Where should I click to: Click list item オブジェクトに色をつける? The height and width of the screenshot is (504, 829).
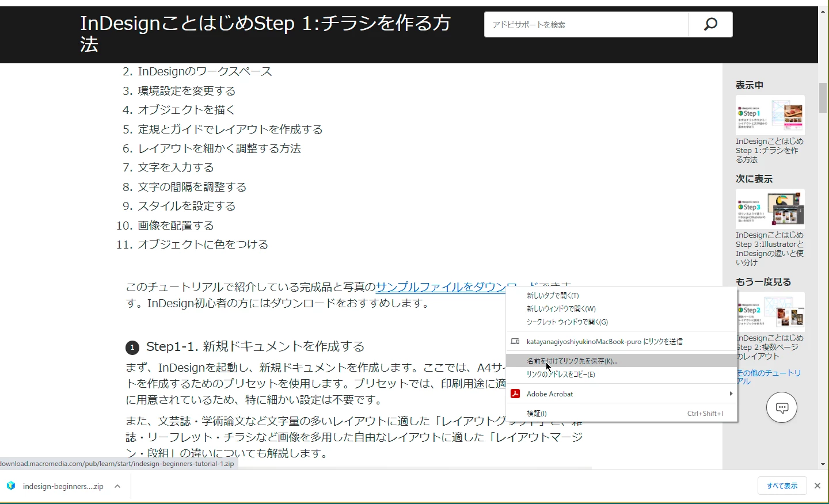pos(203,245)
